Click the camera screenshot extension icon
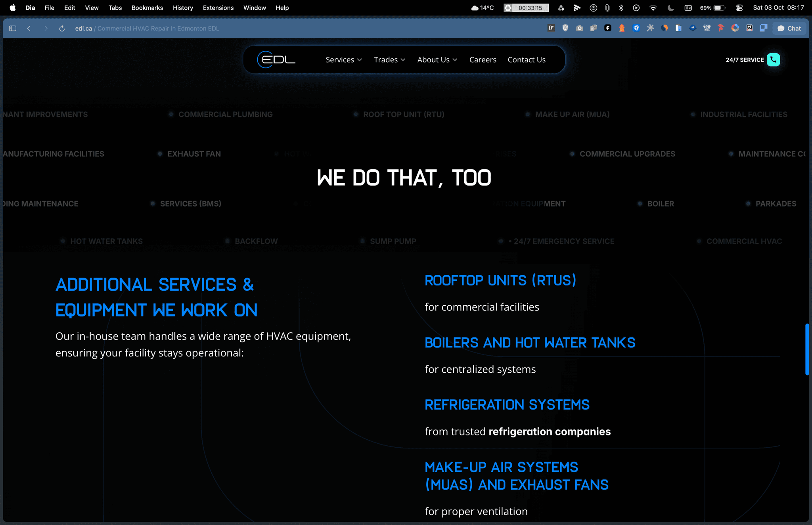812x525 pixels. 580,28
